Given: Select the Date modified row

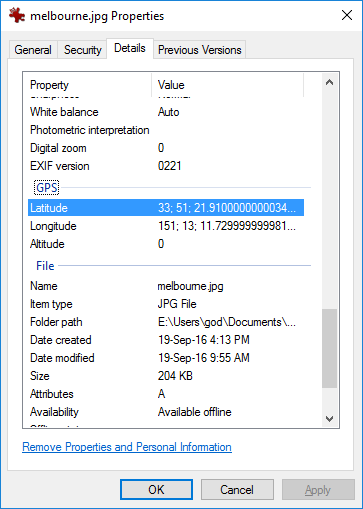Looking at the screenshot, I should (166, 358).
